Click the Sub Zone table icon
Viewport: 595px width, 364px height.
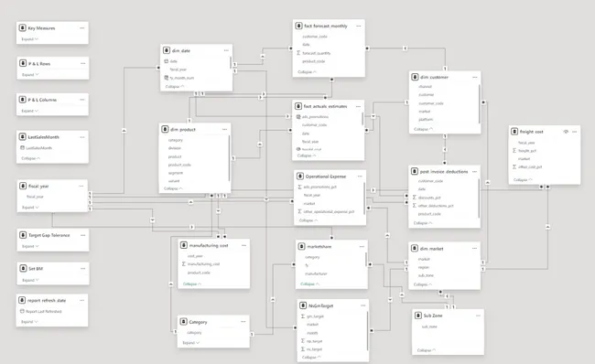point(417,316)
